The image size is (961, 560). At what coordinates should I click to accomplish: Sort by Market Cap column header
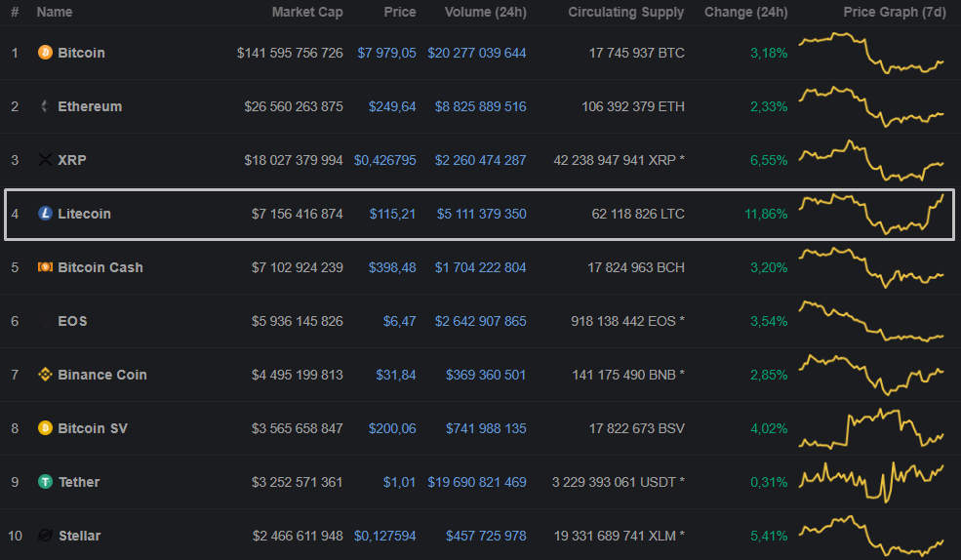point(307,12)
